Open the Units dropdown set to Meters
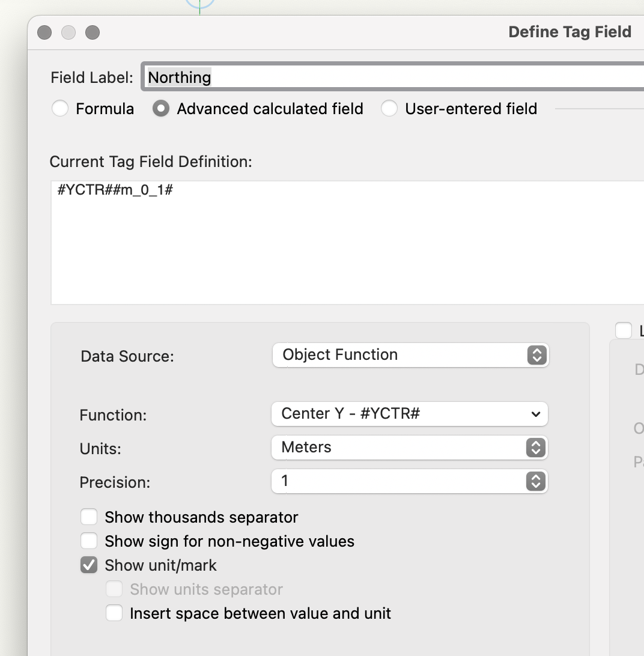Viewport: 644px width, 656px height. pyautogui.click(x=410, y=448)
